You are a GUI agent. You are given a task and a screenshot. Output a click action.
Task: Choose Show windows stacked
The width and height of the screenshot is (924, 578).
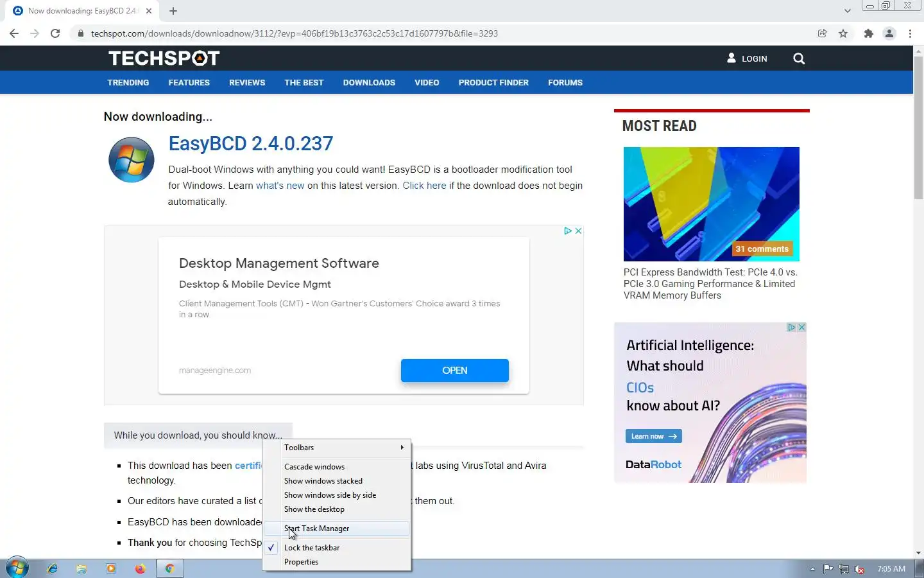tap(337, 481)
